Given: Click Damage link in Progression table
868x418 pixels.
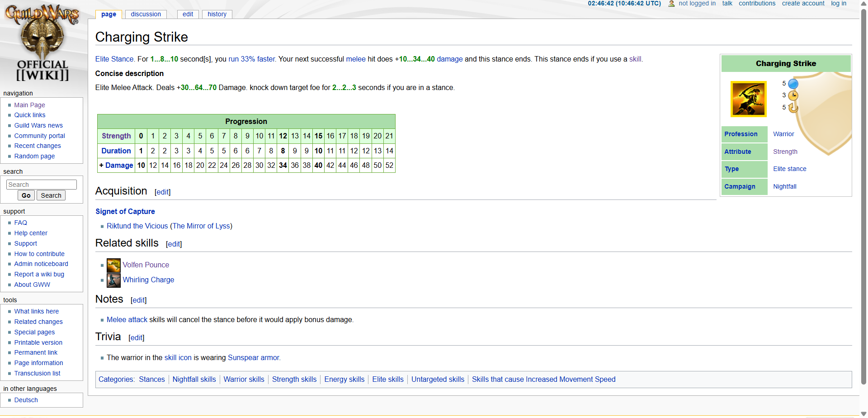Looking at the screenshot, I should click(x=119, y=165).
